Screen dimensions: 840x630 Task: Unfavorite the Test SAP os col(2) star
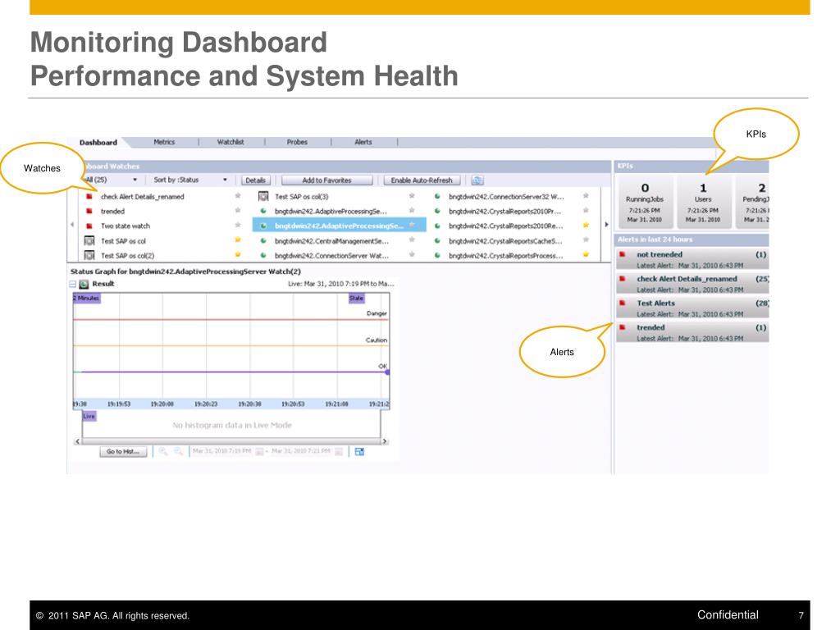coord(238,254)
